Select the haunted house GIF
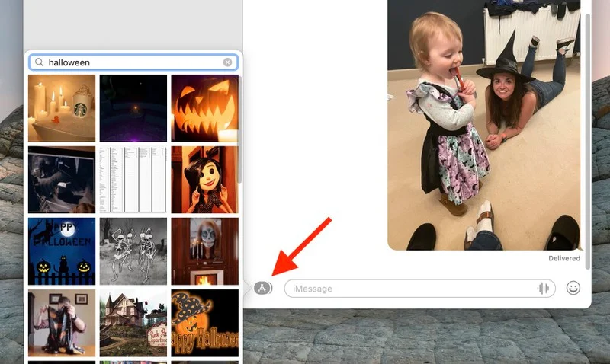Image resolution: width=610 pixels, height=364 pixels. pos(133,323)
